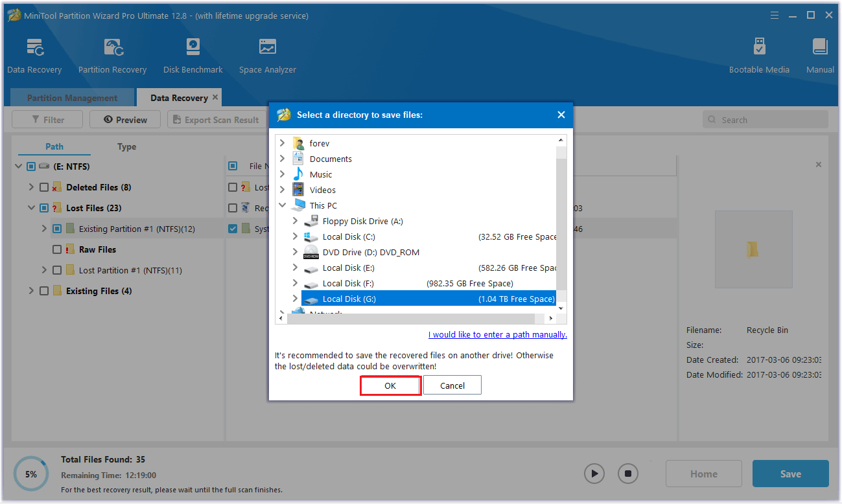Resume scan with the play button
The width and height of the screenshot is (842, 504).
[x=594, y=474]
